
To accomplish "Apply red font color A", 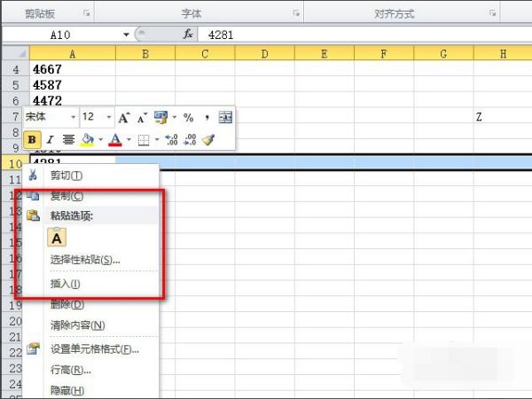I will 115,139.
